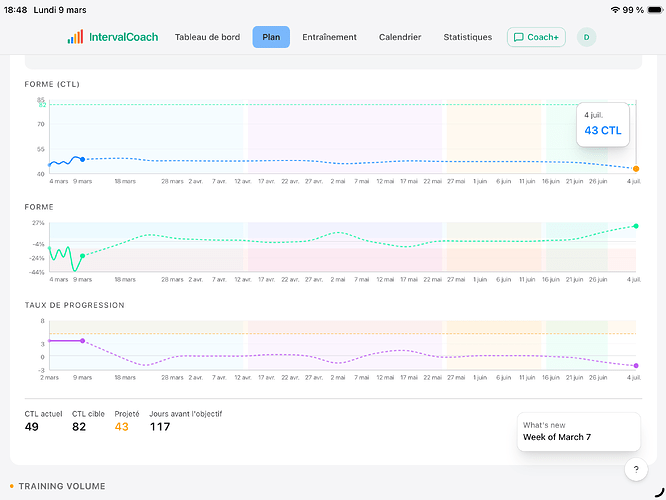Open the D user profile avatar

(x=587, y=37)
